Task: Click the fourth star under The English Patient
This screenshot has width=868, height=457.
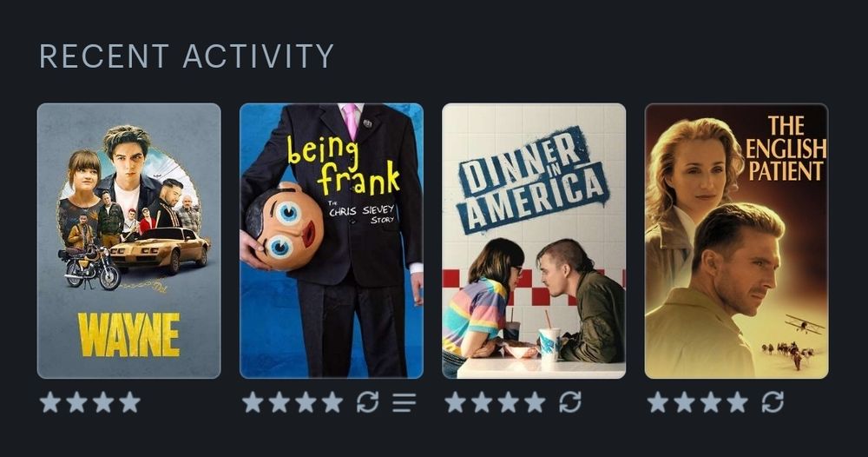Action: pyautogui.click(x=738, y=402)
